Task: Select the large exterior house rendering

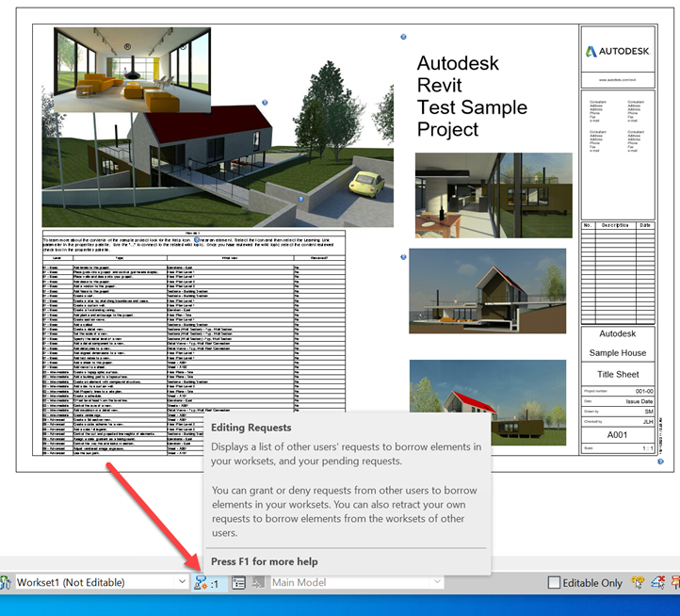Action: point(218,170)
